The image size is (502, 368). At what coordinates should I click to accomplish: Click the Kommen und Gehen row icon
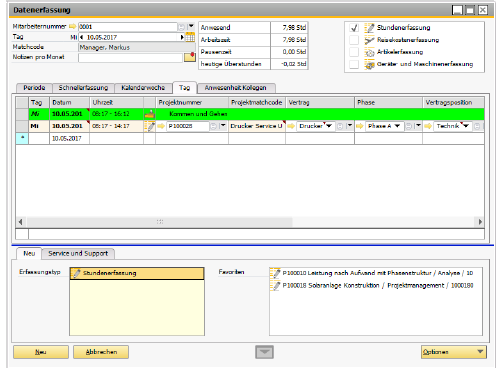150,114
